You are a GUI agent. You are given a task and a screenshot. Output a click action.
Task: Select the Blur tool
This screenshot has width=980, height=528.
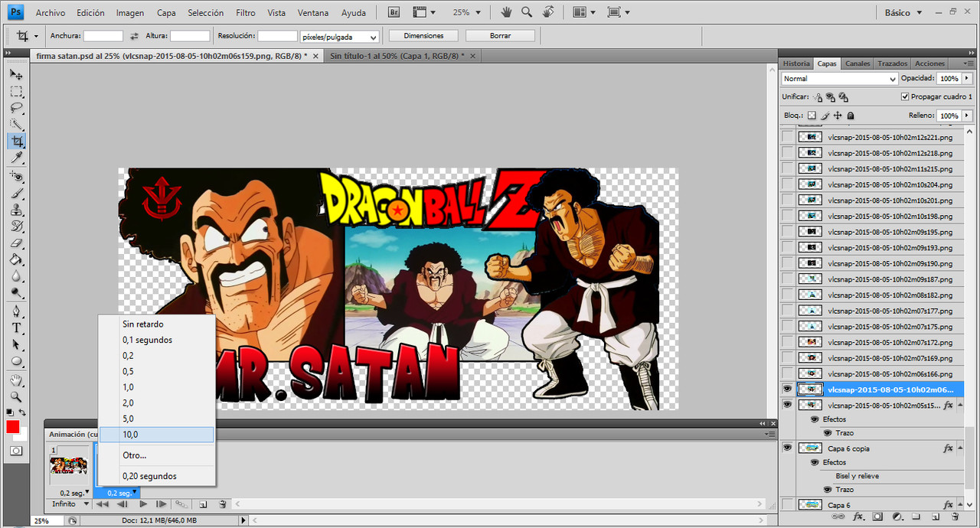coord(16,275)
